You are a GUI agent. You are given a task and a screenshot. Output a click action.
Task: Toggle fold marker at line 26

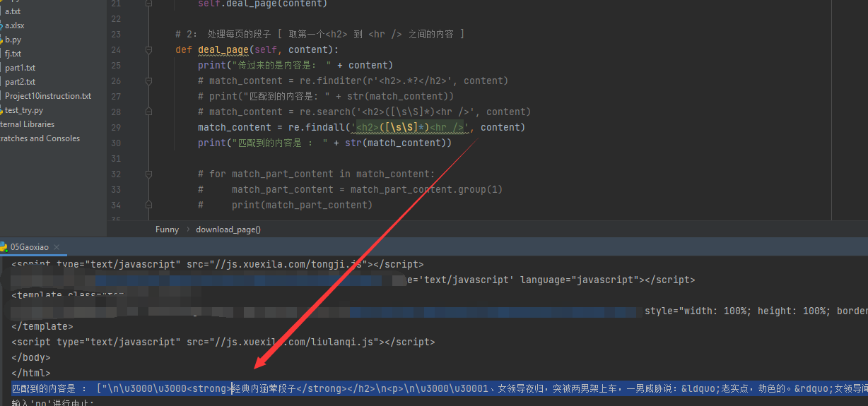click(148, 81)
